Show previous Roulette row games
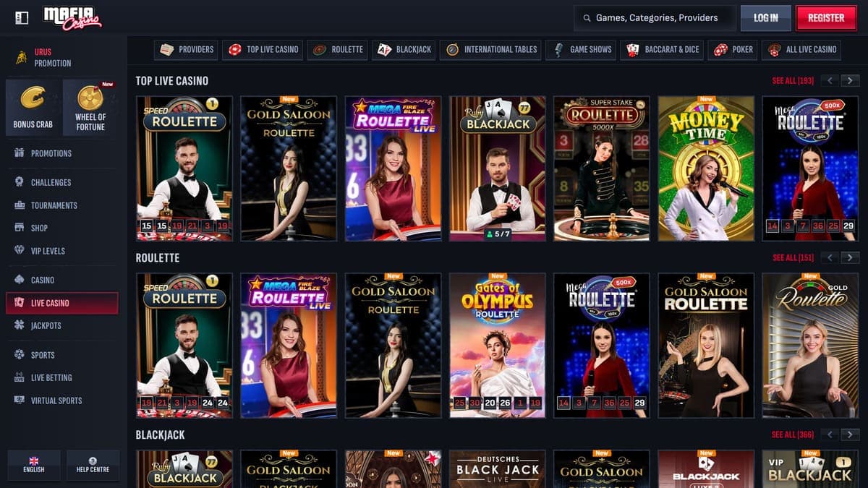Viewport: 868px width, 488px height. (831, 257)
